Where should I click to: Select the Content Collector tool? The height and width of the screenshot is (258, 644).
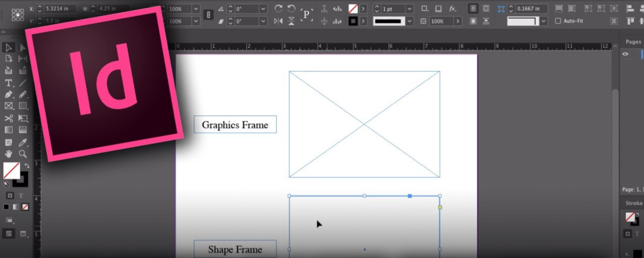[8, 70]
